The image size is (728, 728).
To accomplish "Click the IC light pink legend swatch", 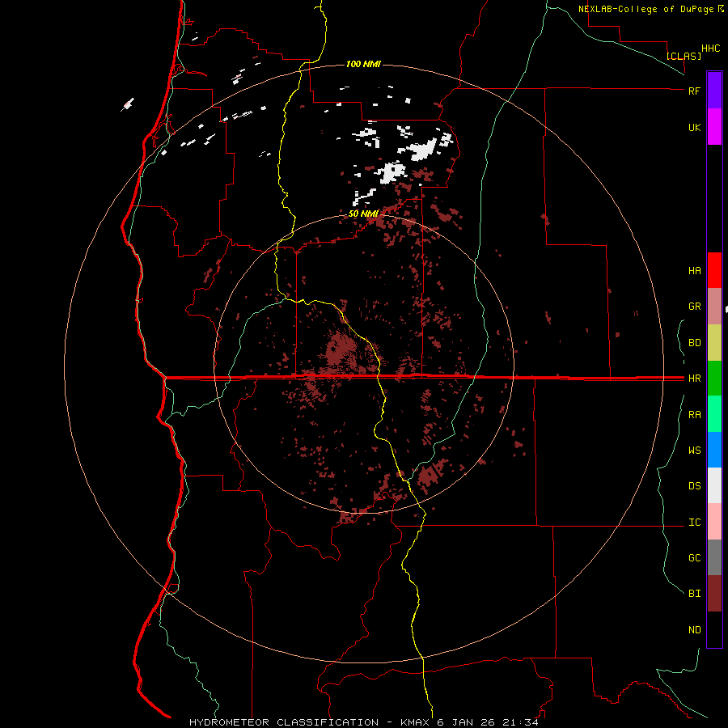I will (714, 522).
